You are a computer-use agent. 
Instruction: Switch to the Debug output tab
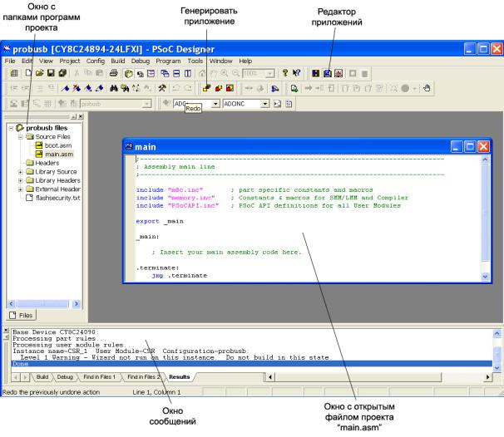point(65,377)
